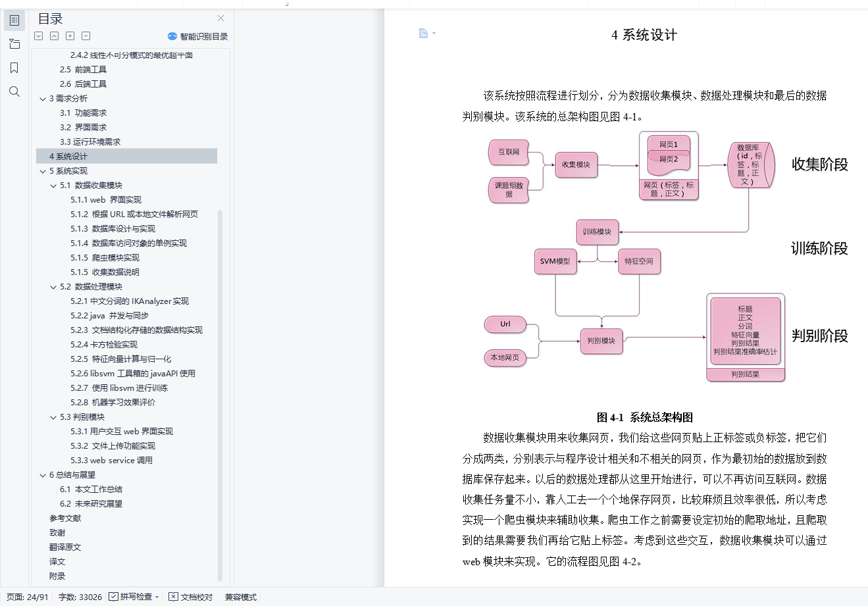Click 文档校对 in the status bar
Screen dimensions: 868x606
pyautogui.click(x=191, y=597)
